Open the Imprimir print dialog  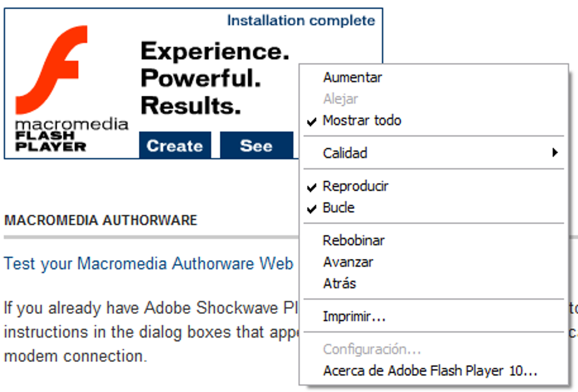(354, 317)
